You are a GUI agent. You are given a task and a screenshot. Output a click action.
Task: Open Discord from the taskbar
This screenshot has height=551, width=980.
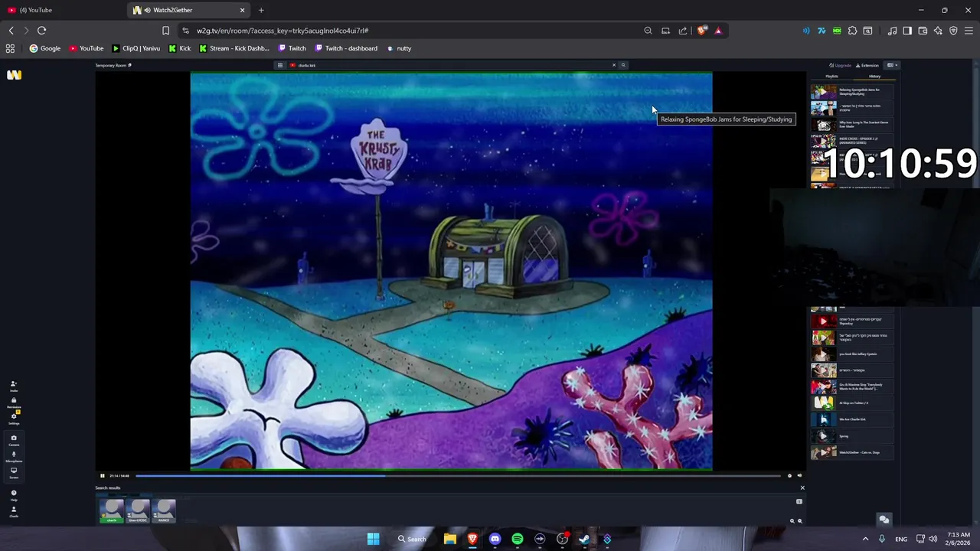495,539
